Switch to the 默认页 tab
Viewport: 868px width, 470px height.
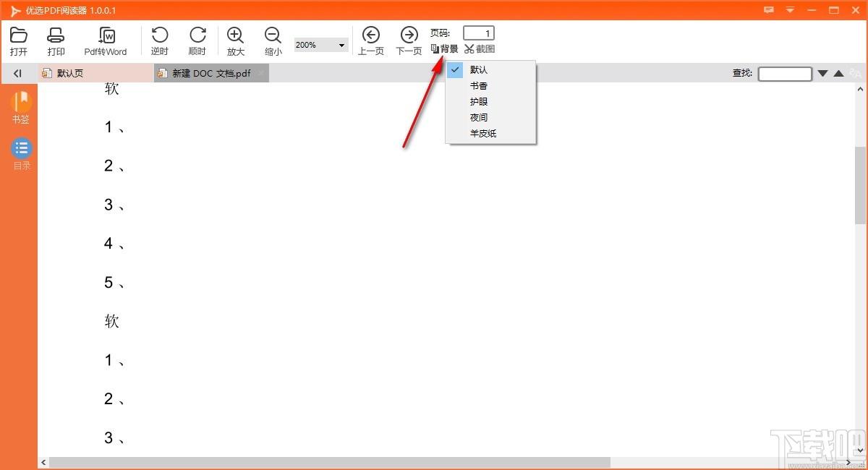95,73
